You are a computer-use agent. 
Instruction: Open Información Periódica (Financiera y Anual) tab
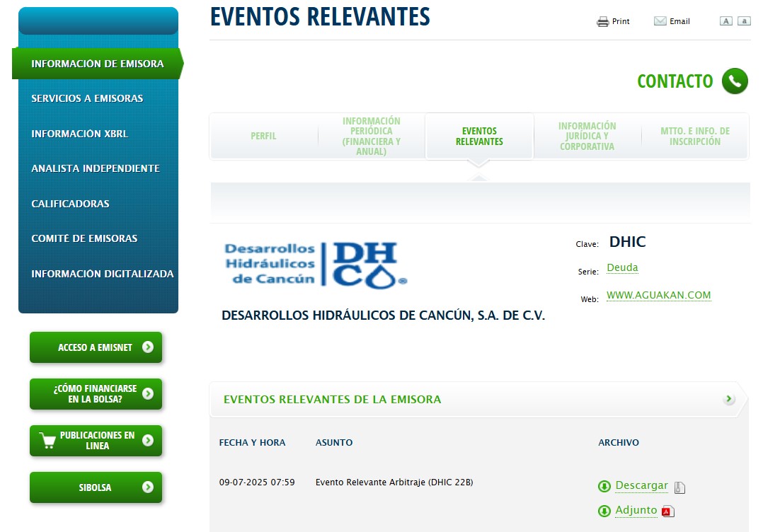click(x=372, y=136)
